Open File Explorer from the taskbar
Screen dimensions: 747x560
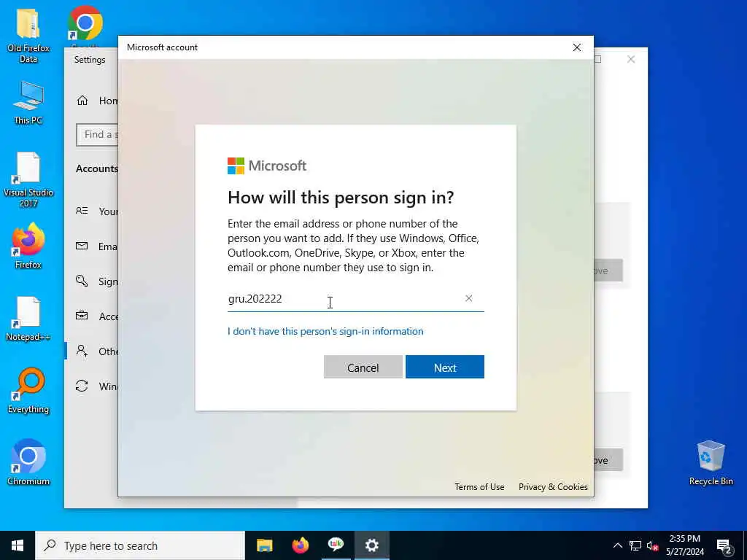tap(264, 545)
